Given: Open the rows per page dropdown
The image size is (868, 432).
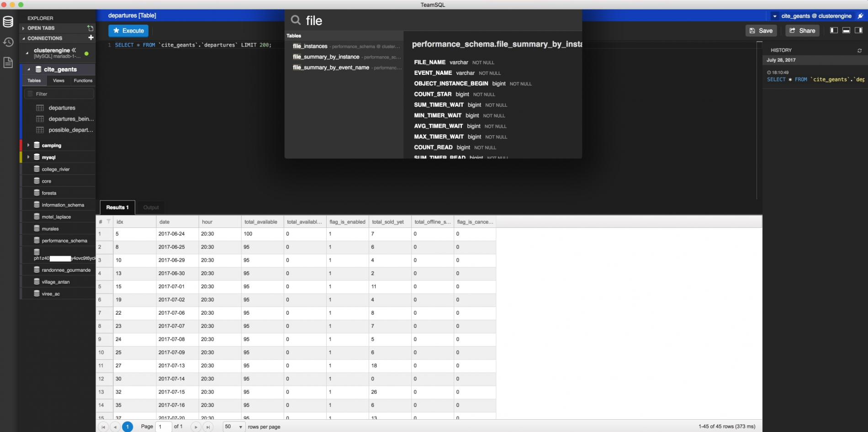Looking at the screenshot, I should (233, 427).
